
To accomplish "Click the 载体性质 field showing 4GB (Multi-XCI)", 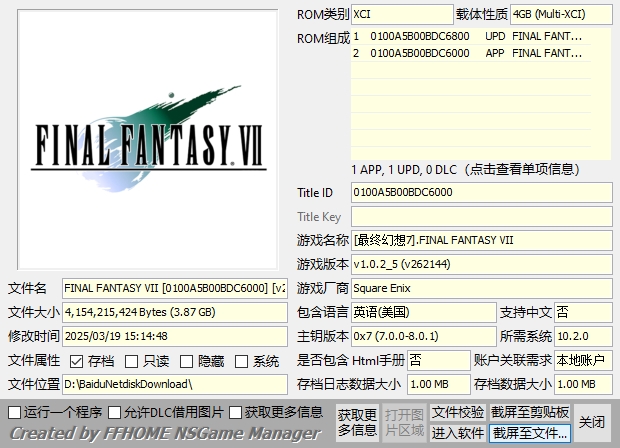I will [x=561, y=15].
